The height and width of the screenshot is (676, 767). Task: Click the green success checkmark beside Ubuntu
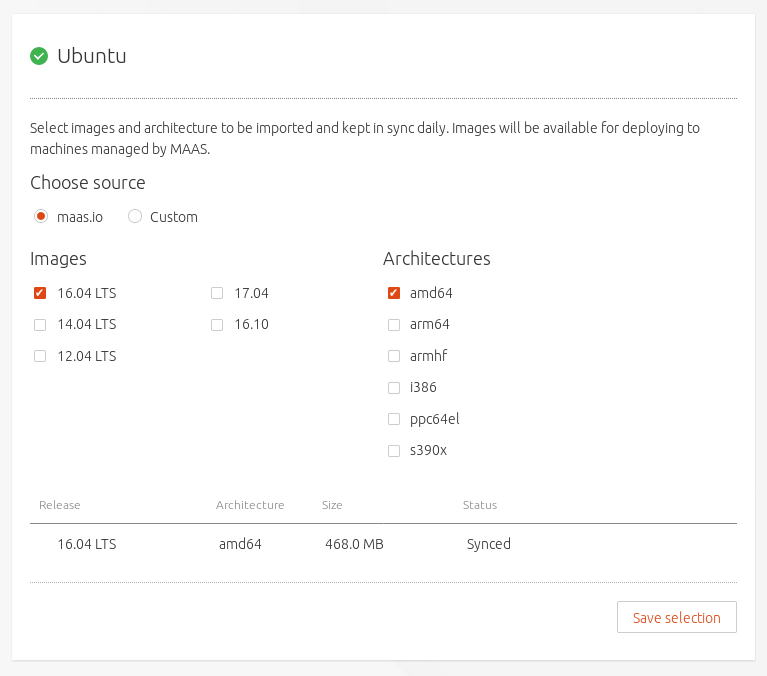pos(39,56)
